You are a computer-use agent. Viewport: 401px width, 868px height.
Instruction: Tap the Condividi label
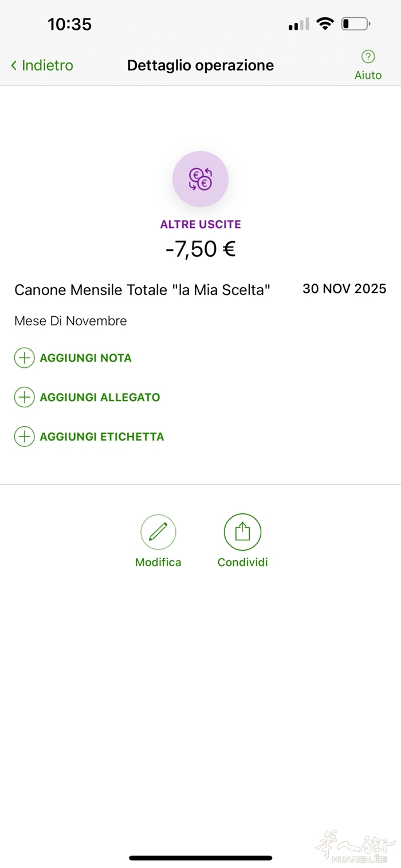(242, 562)
